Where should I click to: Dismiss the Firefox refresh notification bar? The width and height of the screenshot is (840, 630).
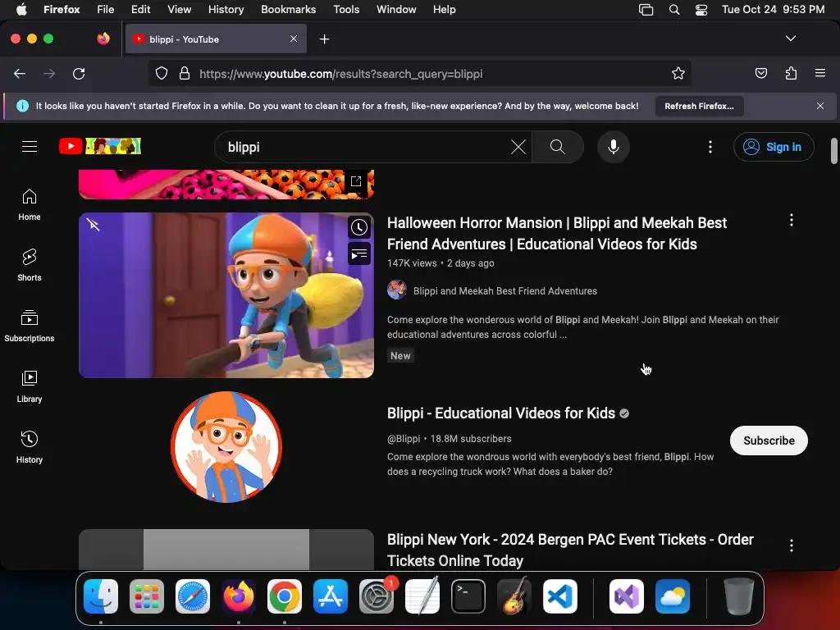pos(820,106)
